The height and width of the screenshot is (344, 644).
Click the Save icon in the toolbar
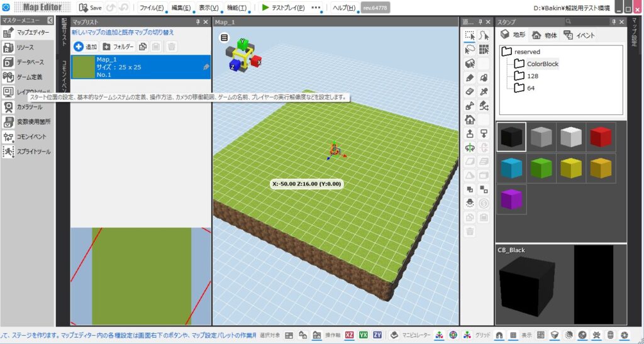pos(90,8)
